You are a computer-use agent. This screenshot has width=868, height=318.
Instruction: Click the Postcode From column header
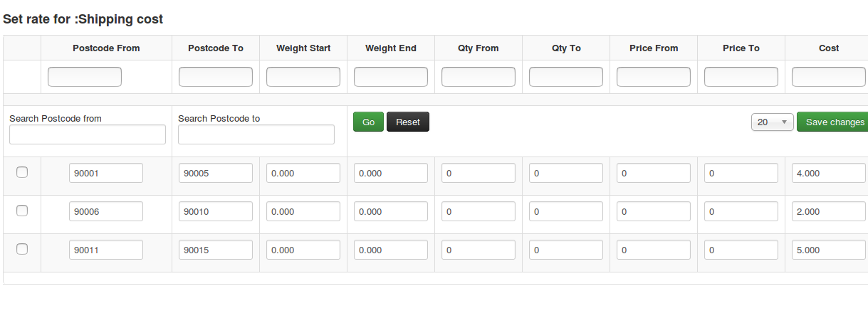tap(106, 48)
